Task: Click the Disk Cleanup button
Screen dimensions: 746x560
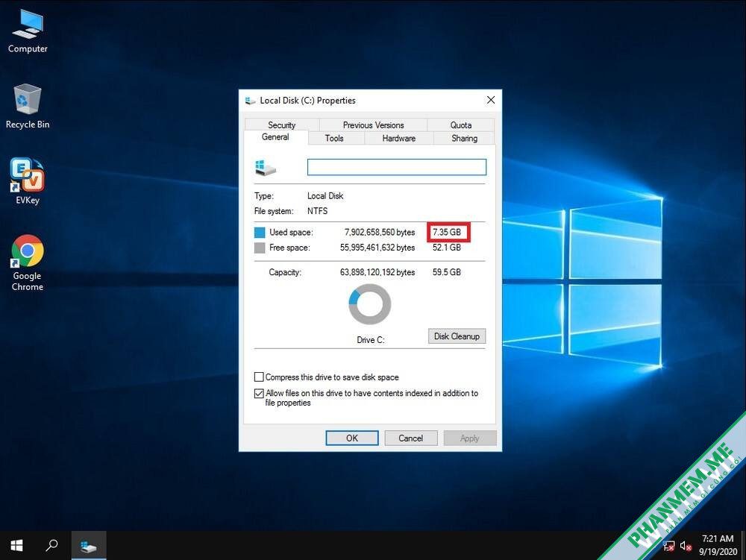Action: 457,336
